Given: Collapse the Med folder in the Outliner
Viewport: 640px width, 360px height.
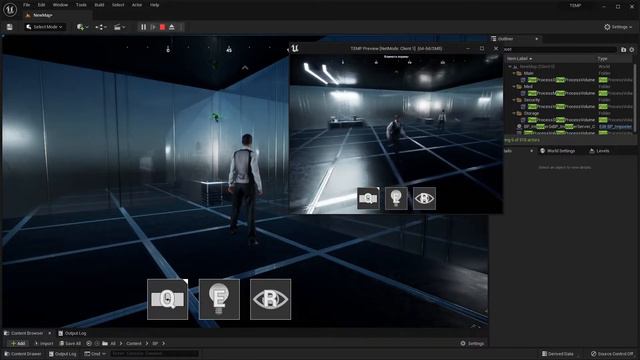Looking at the screenshot, I should click(514, 87).
